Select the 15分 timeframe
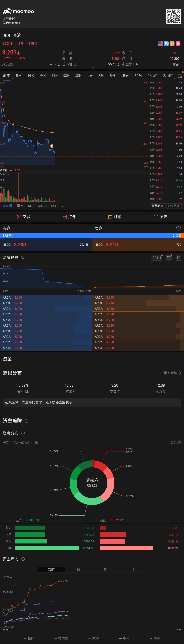The height and width of the screenshot is (644, 184). tap(125, 75)
